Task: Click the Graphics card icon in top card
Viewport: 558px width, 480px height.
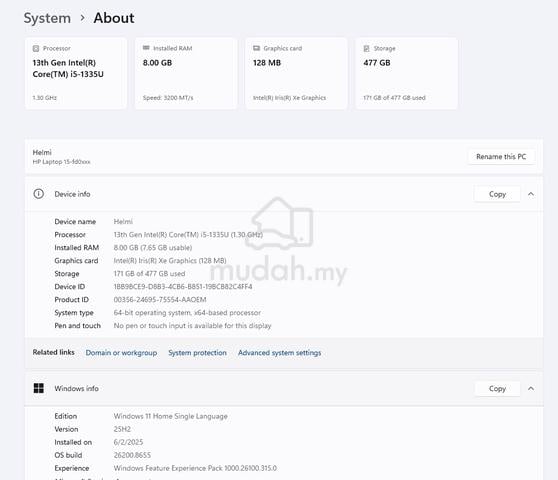Action: tap(256, 48)
